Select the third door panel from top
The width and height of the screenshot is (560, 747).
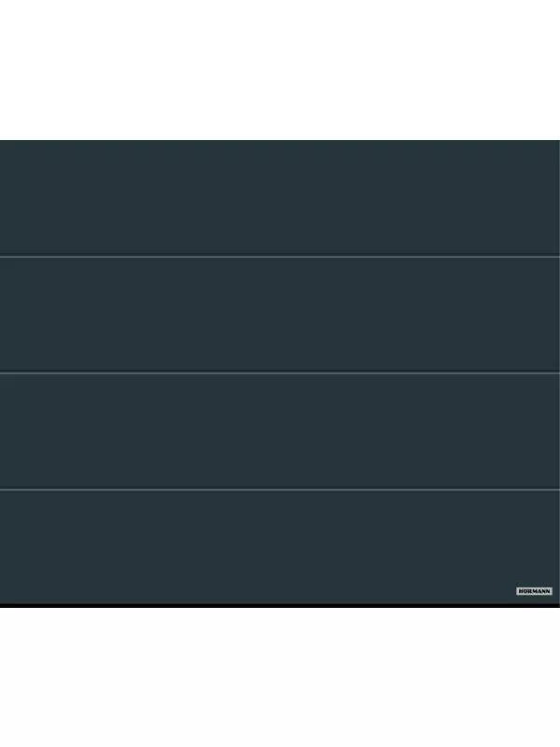click(x=280, y=431)
